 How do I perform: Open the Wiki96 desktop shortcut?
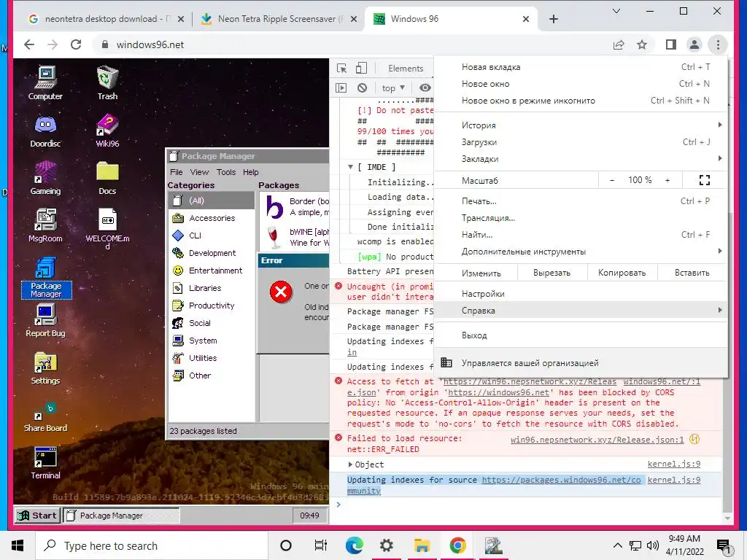[x=107, y=131]
